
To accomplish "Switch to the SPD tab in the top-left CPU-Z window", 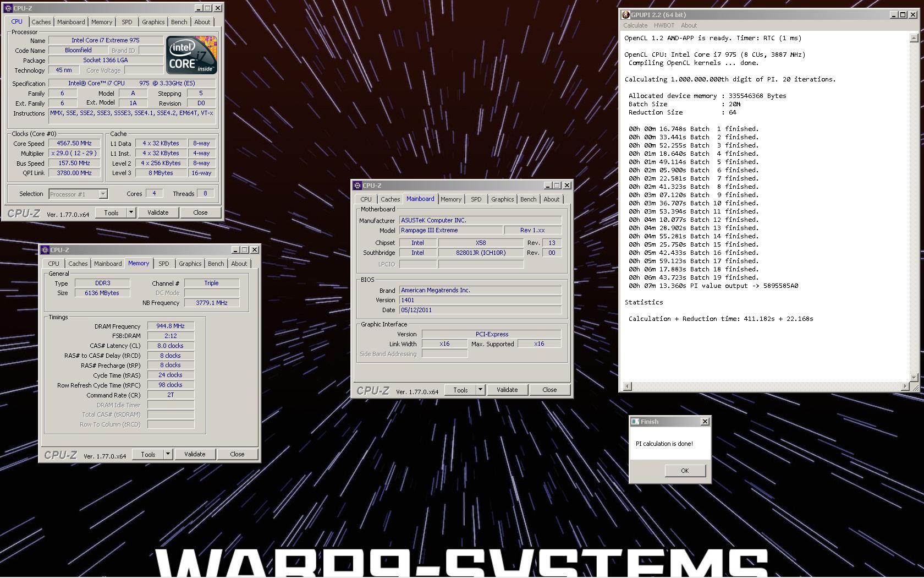I will pos(127,22).
